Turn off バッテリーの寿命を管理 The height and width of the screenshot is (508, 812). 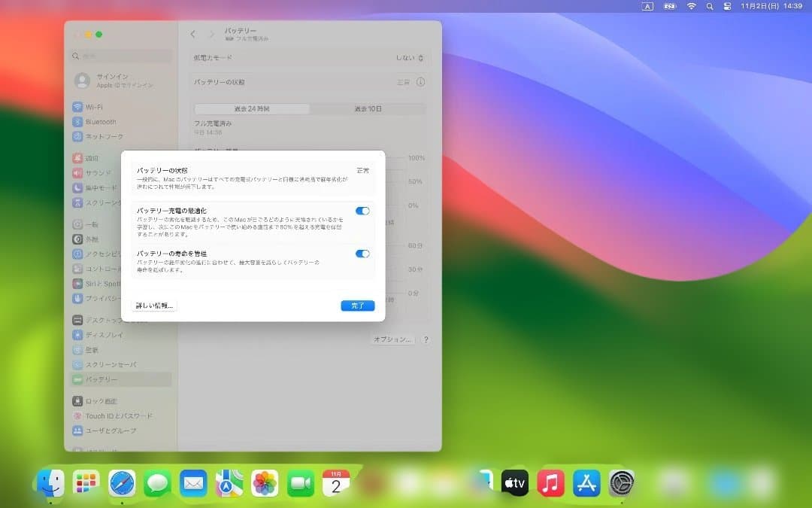point(363,254)
